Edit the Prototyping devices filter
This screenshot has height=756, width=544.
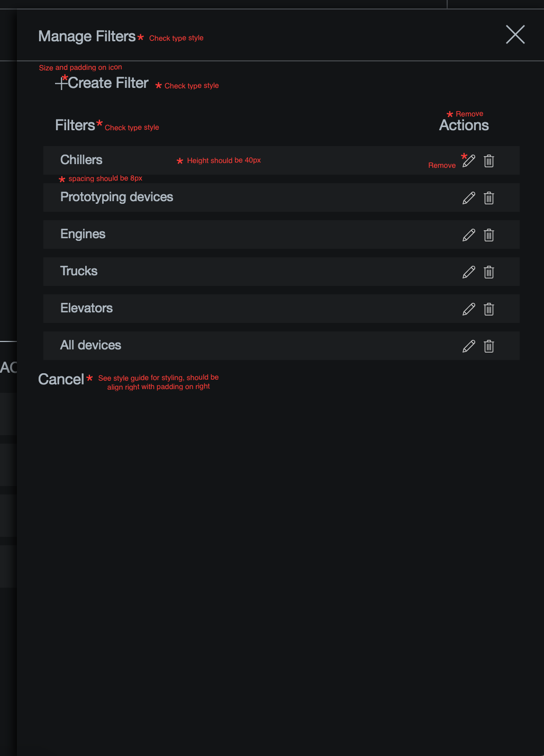click(469, 197)
